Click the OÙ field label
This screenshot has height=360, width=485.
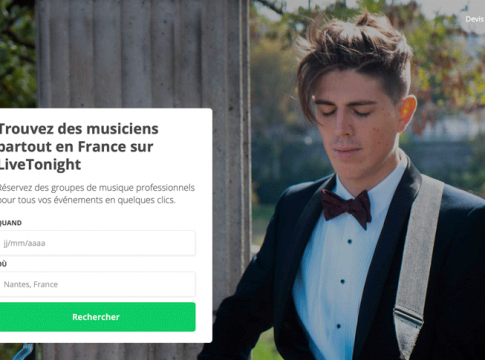click(3, 264)
